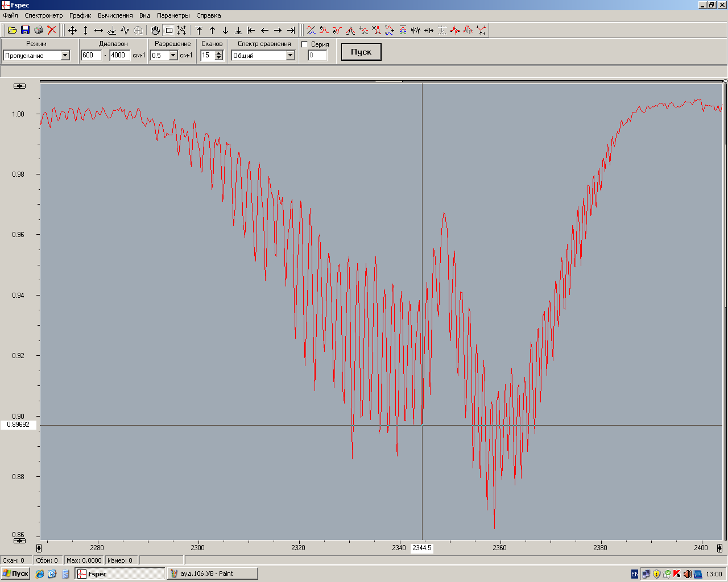
Task: Click the multiply spectra X icon
Action: [x=377, y=30]
